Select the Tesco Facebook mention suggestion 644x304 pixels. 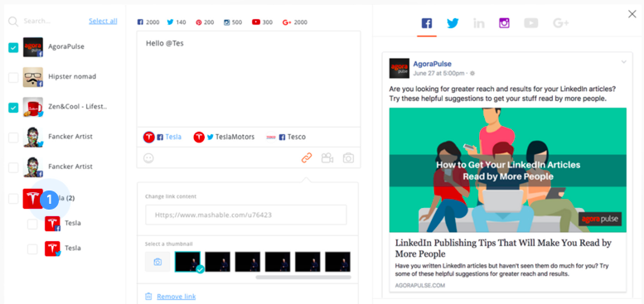(286, 137)
